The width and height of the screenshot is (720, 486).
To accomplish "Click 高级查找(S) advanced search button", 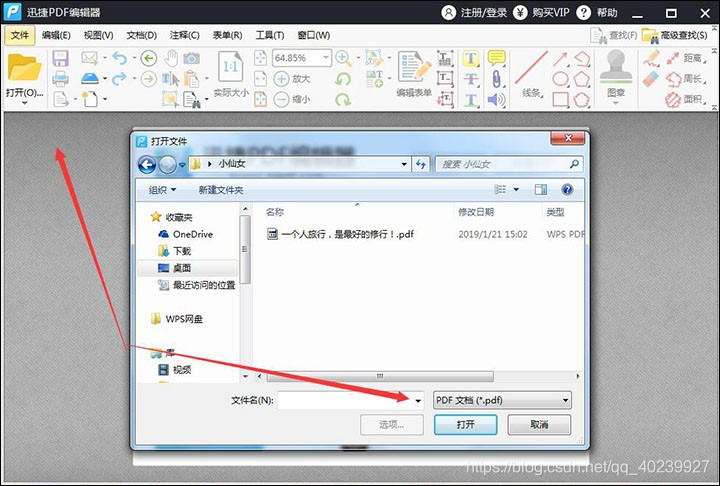I will tap(675, 35).
